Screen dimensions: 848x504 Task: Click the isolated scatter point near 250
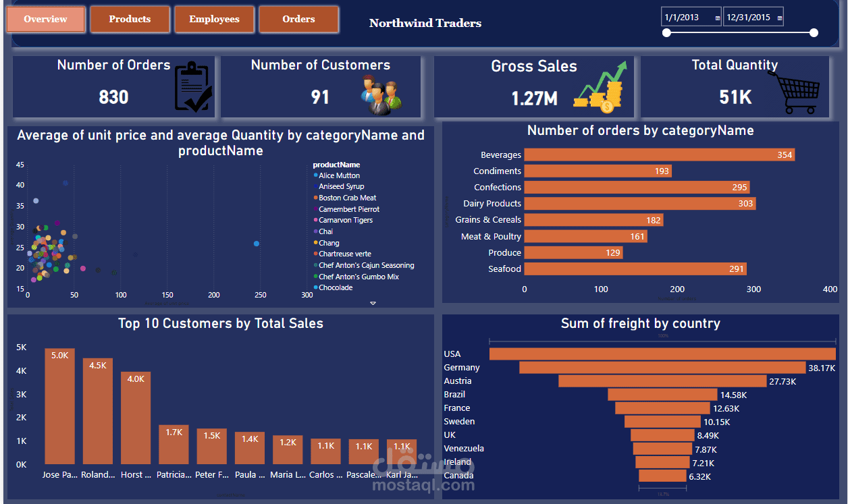[x=257, y=244]
